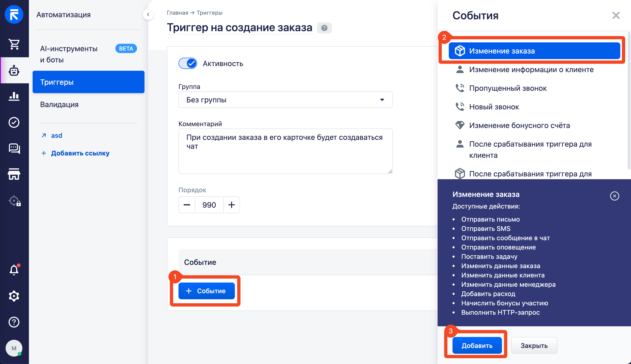Decrease Порядок value with minus button
631x364 pixels.
[x=187, y=205]
